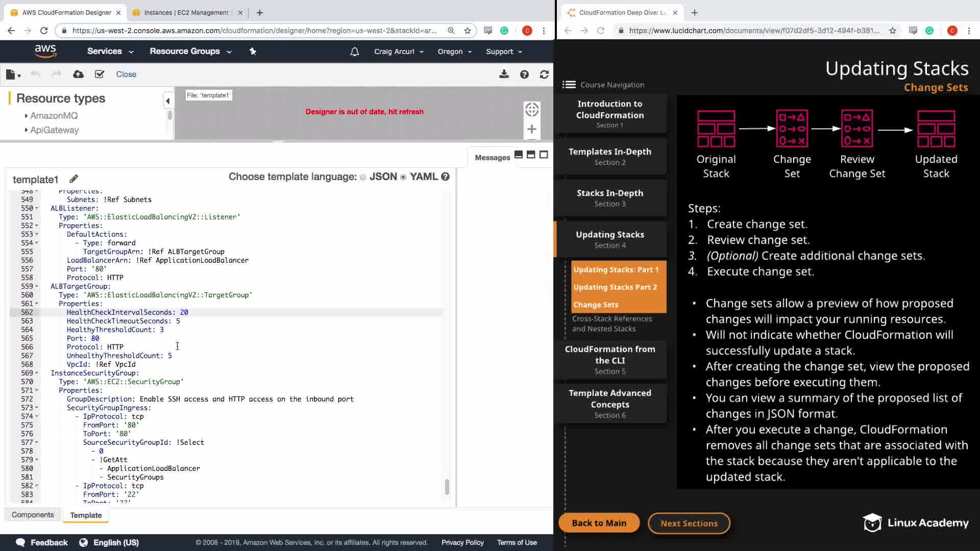Collapse the Resource types panel arrow
Image resolution: width=980 pixels, height=551 pixels.
coord(167,101)
